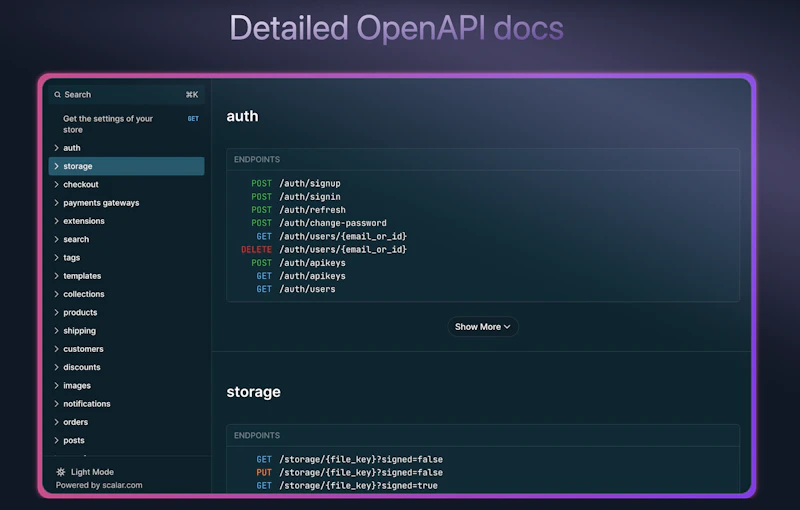This screenshot has height=510, width=800.
Task: Open GET /storage/{file_key}?signed=true endpoint
Action: pyautogui.click(x=346, y=486)
